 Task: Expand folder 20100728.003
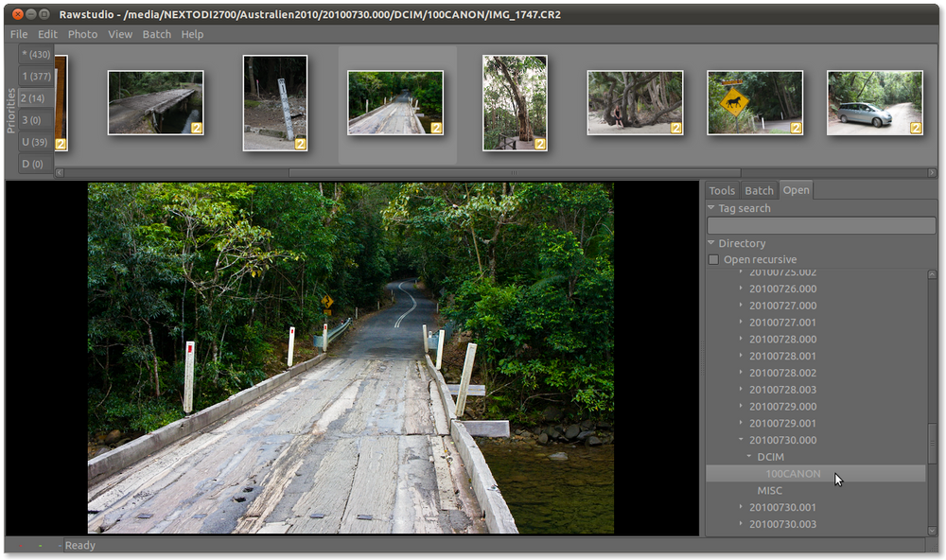pos(741,390)
